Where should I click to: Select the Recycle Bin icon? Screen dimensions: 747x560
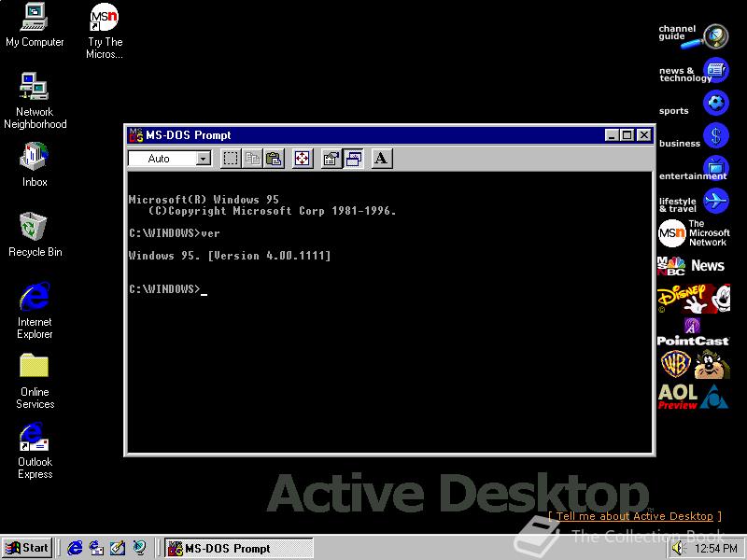click(x=35, y=235)
